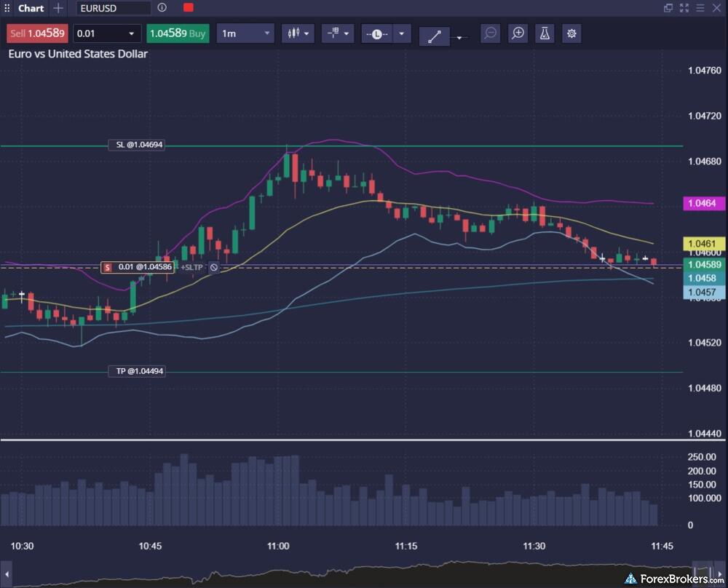Click the red record square icon
Image resolution: width=728 pixels, height=588 pixels.
click(x=189, y=8)
